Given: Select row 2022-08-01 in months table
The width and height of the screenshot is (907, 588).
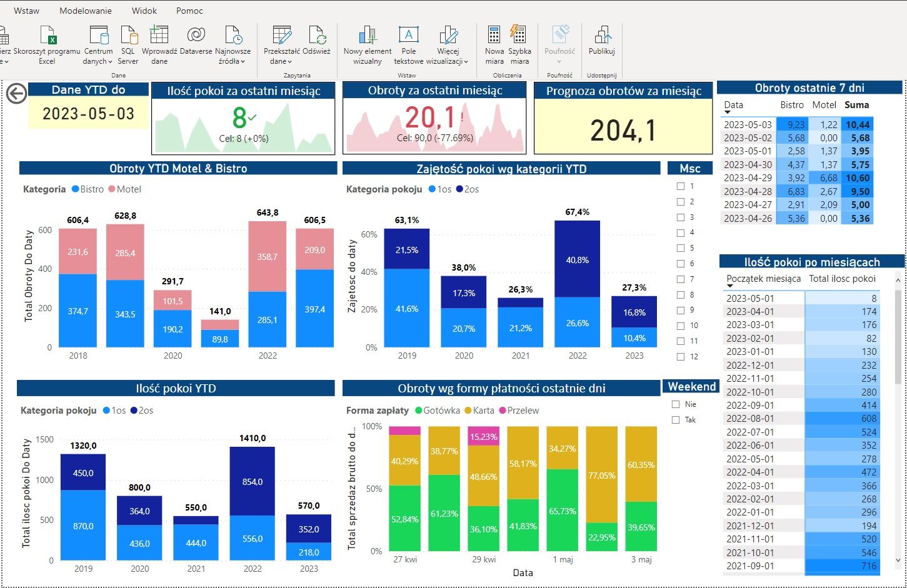Looking at the screenshot, I should coord(801,419).
